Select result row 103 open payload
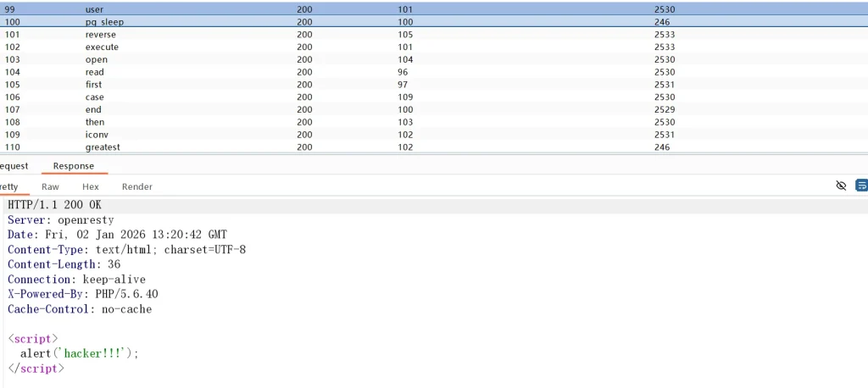 tap(96, 60)
